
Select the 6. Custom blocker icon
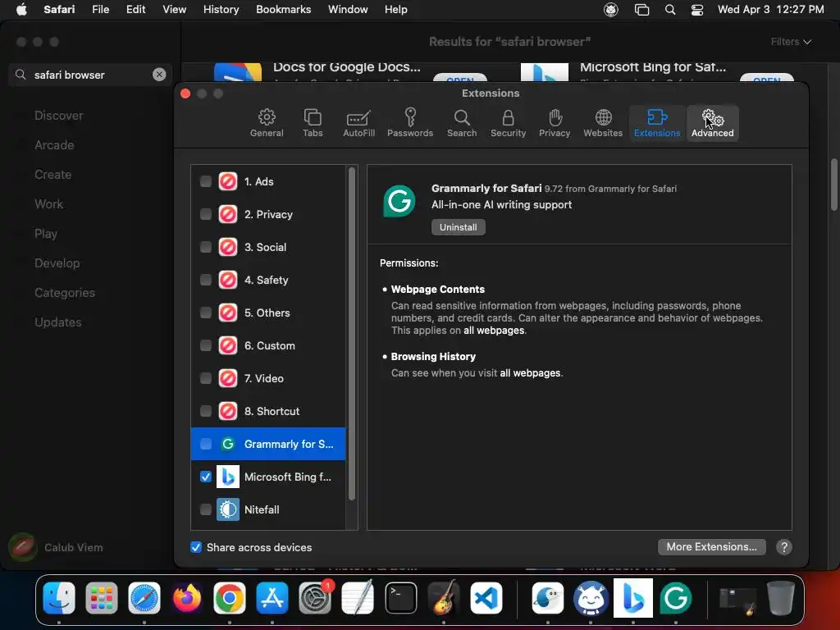tap(228, 345)
